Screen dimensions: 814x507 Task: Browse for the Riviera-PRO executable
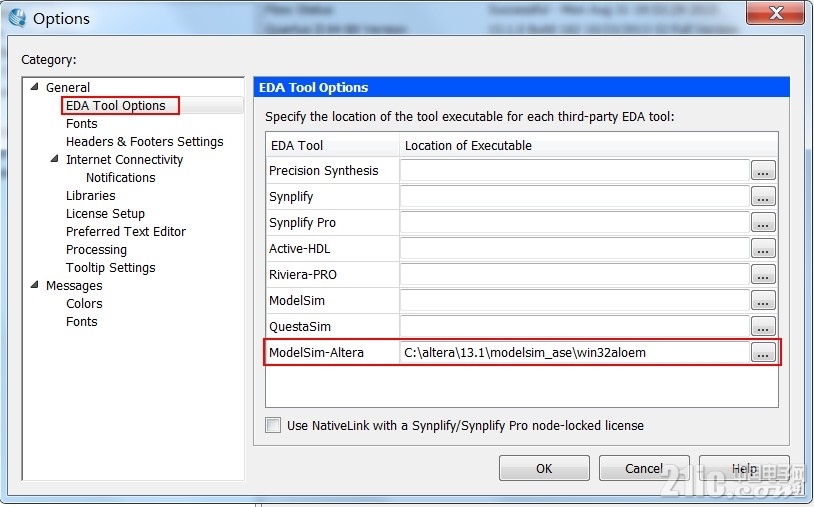[763, 274]
